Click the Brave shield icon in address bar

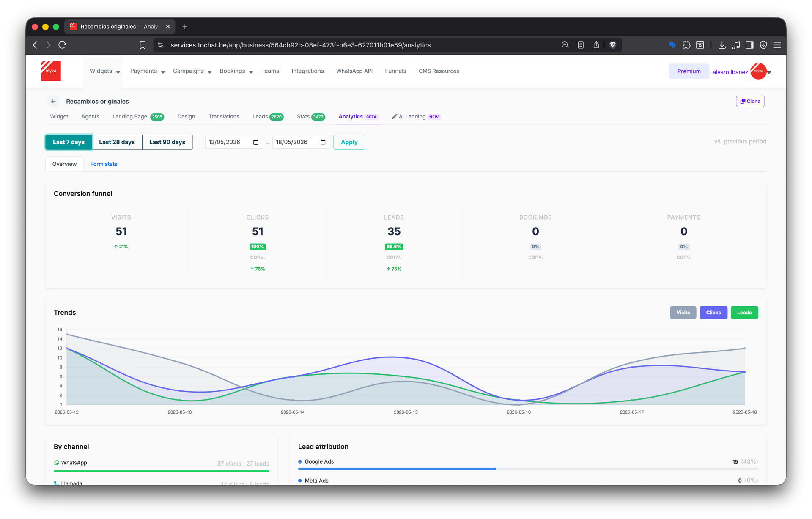pyautogui.click(x=613, y=45)
